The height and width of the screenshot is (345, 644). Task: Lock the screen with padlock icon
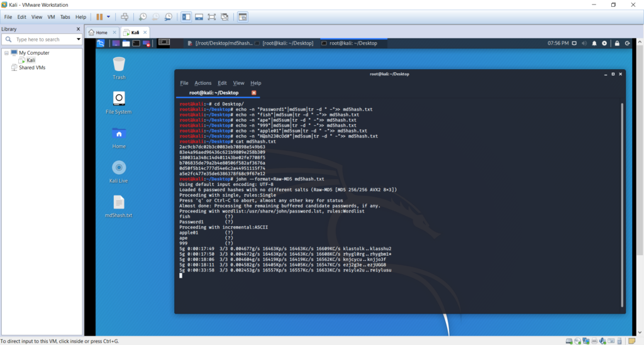617,43
